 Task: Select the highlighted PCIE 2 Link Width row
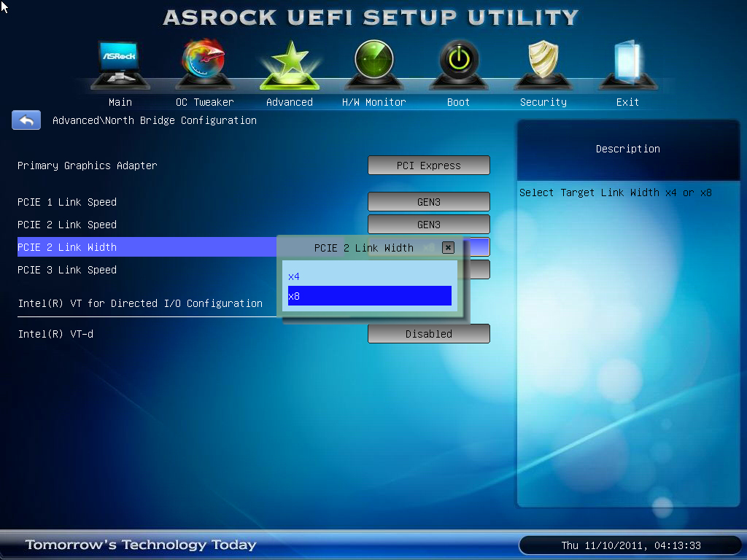[x=147, y=246]
